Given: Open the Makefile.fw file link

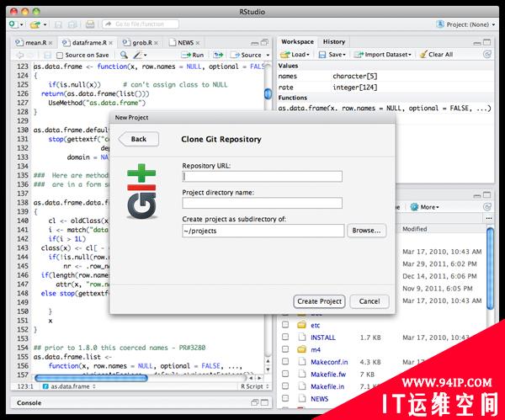Looking at the screenshot, I should 328,375.
